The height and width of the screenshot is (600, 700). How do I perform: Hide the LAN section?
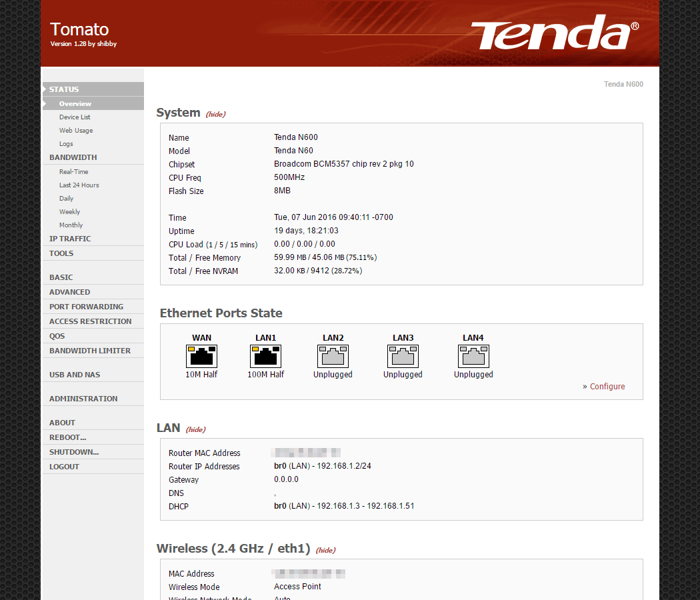195,429
